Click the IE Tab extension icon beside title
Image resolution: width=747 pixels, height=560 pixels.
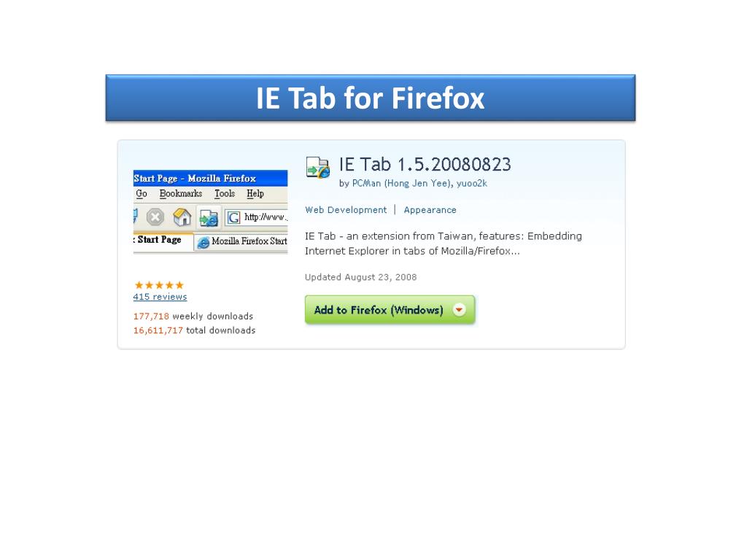[x=318, y=167]
